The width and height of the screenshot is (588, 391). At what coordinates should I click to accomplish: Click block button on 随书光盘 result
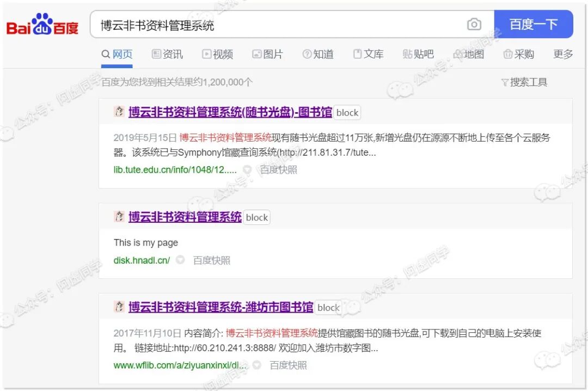tap(347, 113)
